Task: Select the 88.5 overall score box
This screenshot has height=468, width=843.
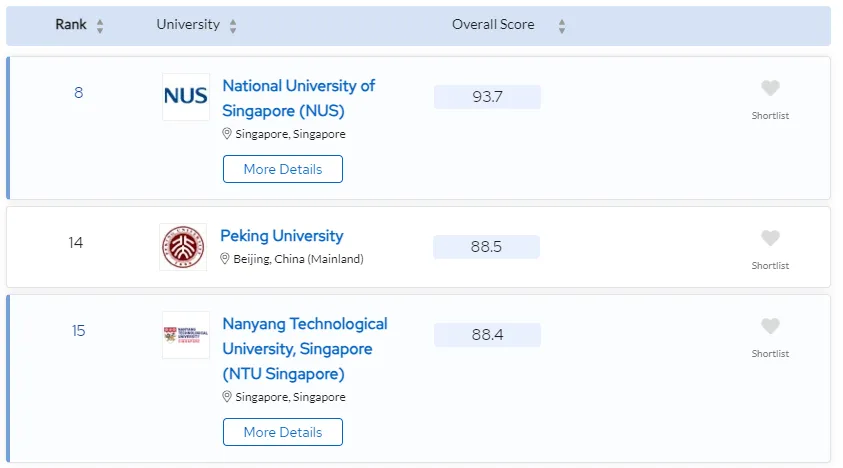Action: [486, 247]
